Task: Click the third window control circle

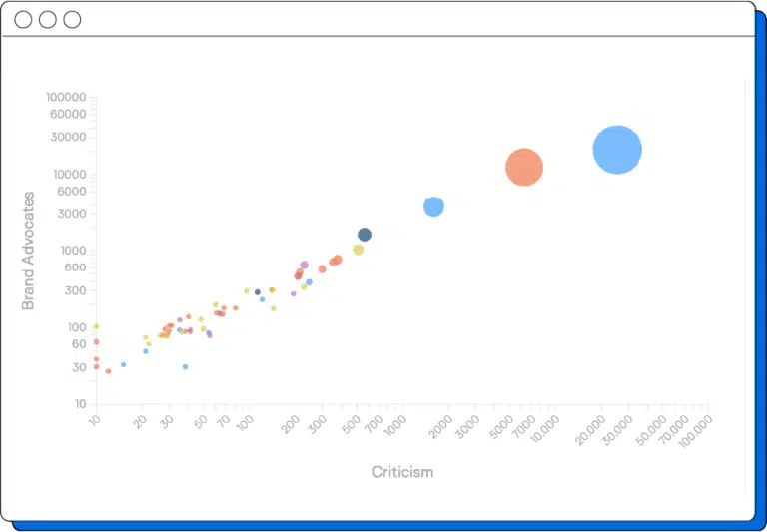Action: tap(71, 20)
